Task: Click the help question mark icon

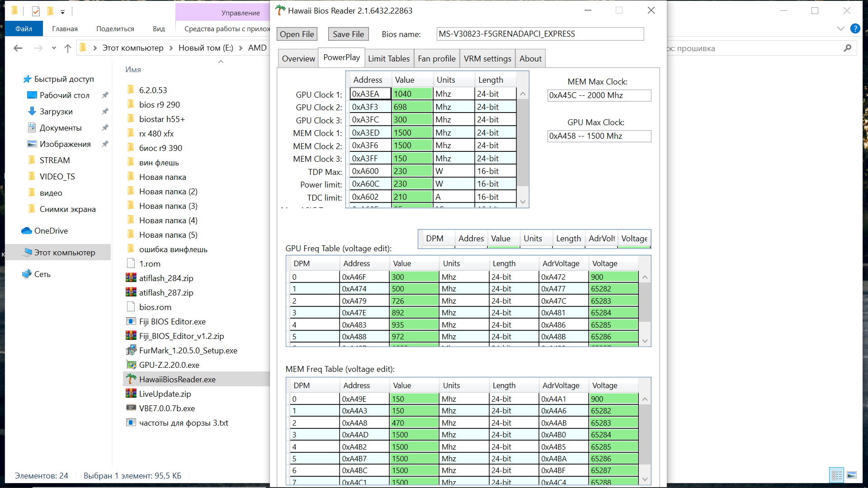Action: coord(855,28)
